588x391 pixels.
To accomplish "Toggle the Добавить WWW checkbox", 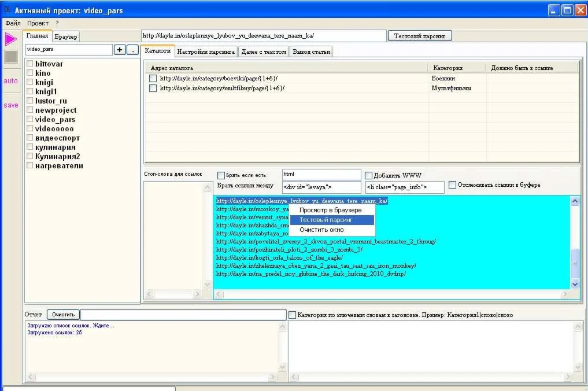I will pyautogui.click(x=368, y=175).
